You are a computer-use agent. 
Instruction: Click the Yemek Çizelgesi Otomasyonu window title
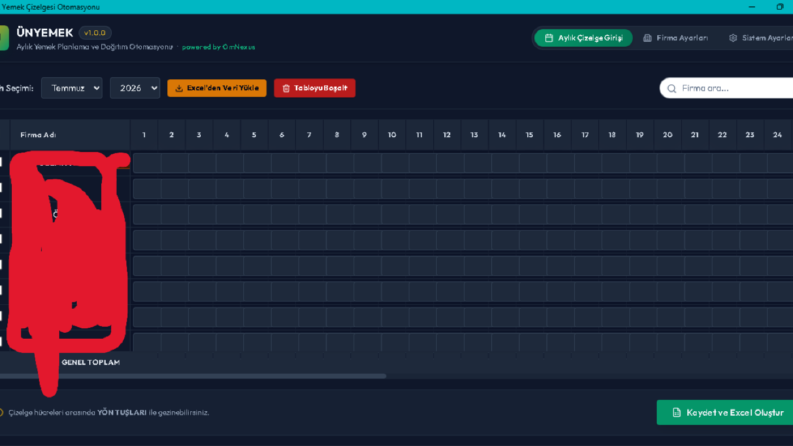[x=51, y=7]
